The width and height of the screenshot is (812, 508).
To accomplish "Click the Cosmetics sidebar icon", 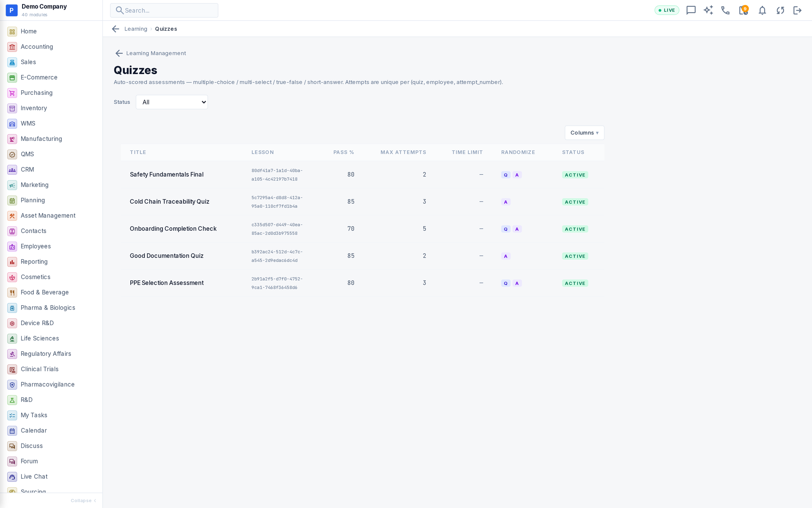I will tap(12, 277).
